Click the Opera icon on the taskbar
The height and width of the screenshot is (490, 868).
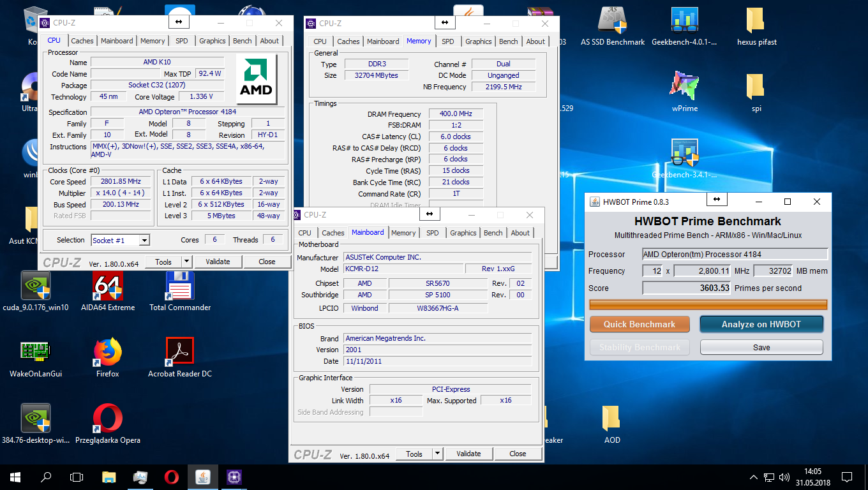pos(171,477)
